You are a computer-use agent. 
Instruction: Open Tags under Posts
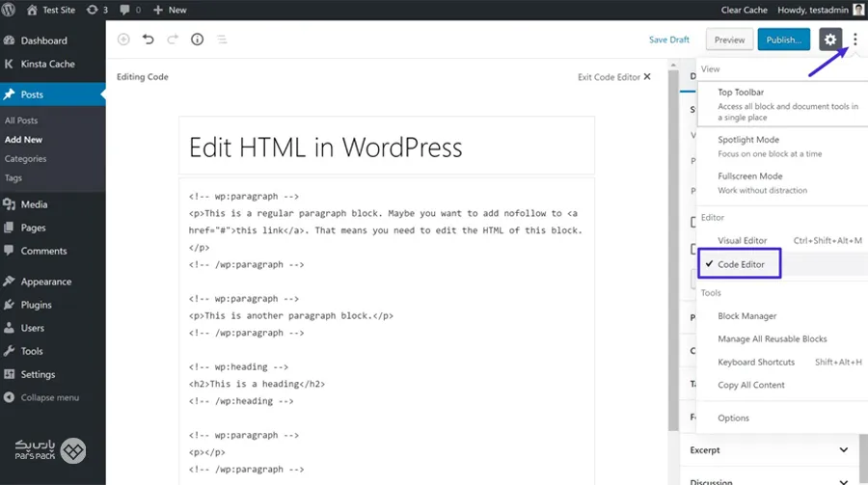[14, 177]
